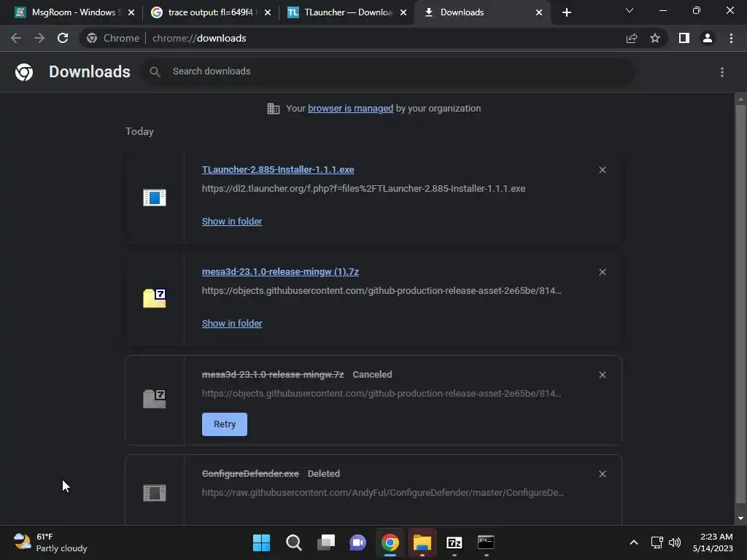
Task: Open the network status tray icon
Action: (657, 542)
